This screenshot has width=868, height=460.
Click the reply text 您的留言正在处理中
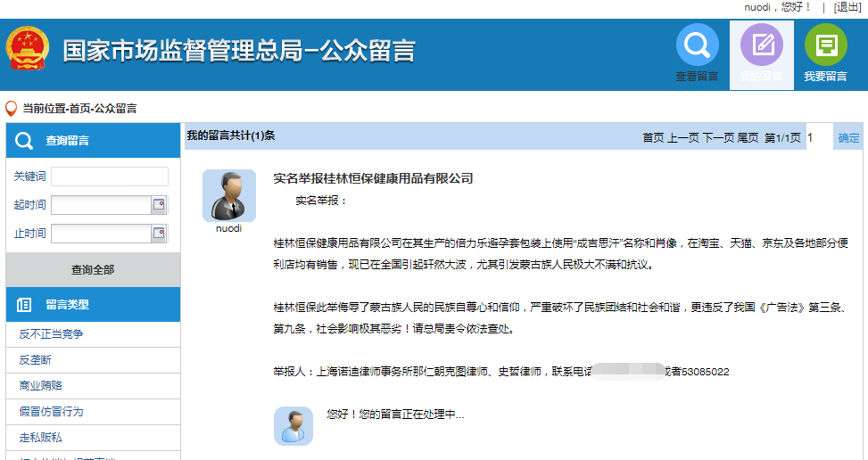395,415
